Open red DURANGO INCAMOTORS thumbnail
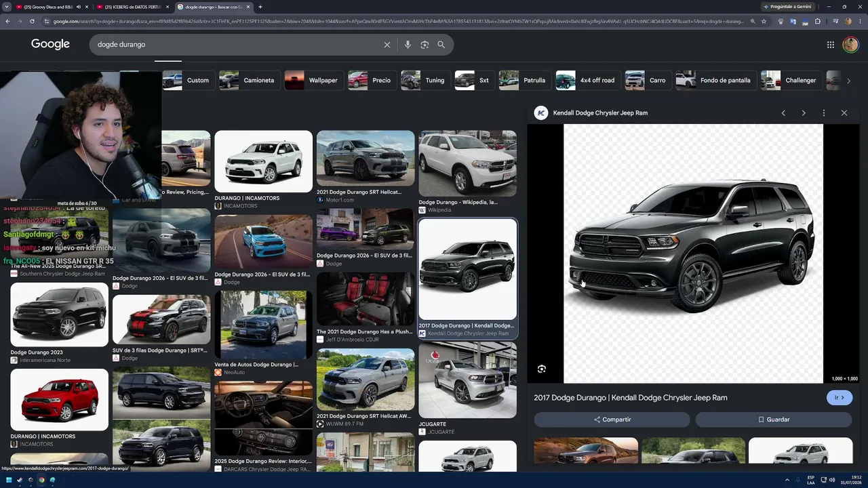 [59, 400]
